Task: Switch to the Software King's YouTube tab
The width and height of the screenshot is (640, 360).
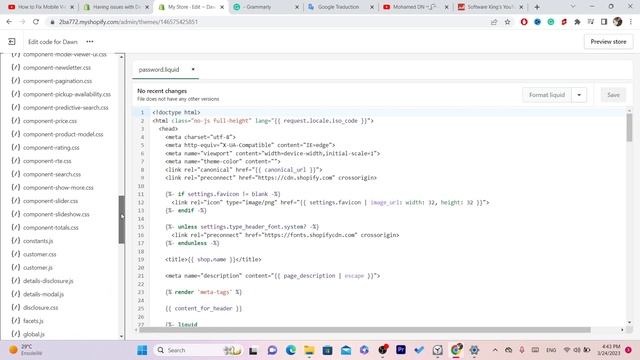Action: click(x=491, y=7)
